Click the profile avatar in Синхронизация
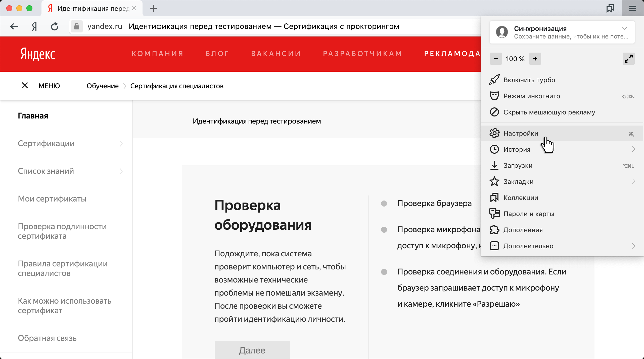Image resolution: width=644 pixels, height=359 pixels. [x=502, y=32]
